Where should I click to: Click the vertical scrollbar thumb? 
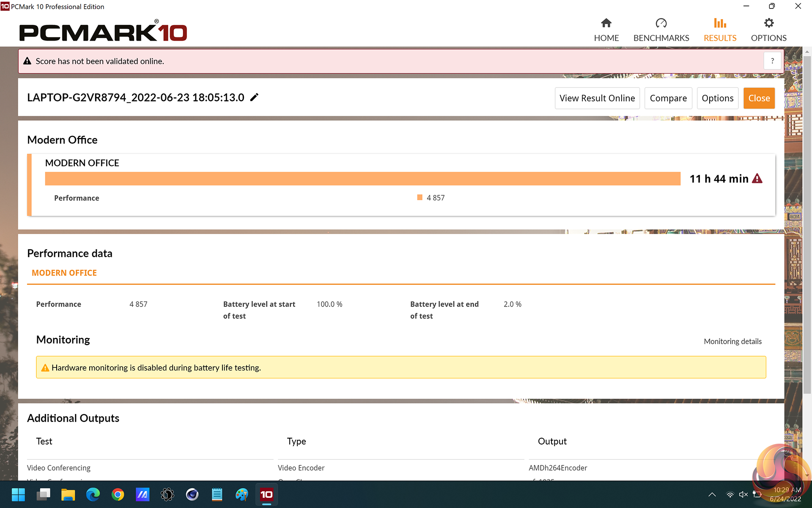807,224
